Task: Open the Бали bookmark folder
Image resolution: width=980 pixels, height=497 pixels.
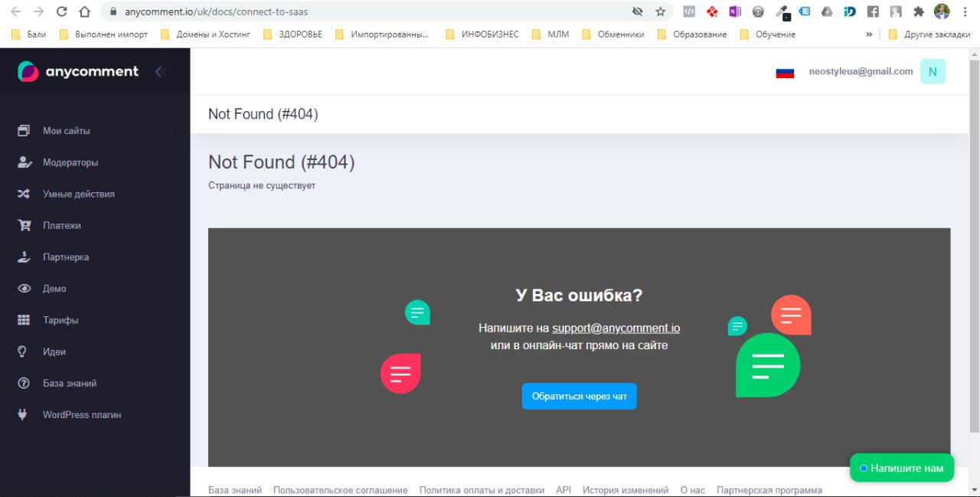Action: click(28, 34)
